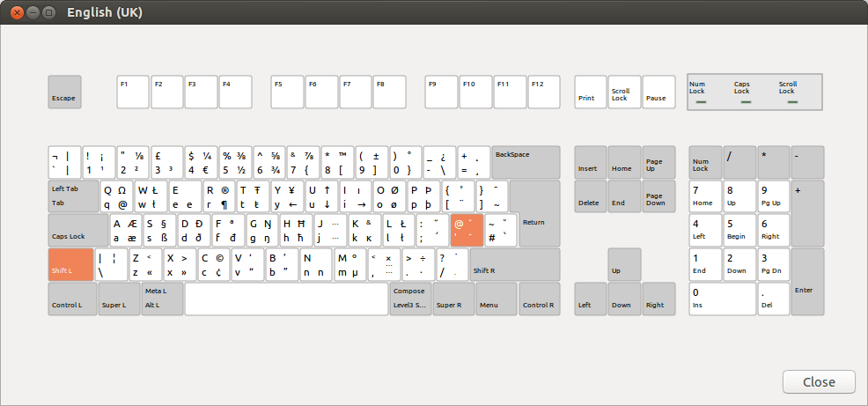Click the 3 key with £ symbol
Screen dimensions: 868x406
click(166, 162)
